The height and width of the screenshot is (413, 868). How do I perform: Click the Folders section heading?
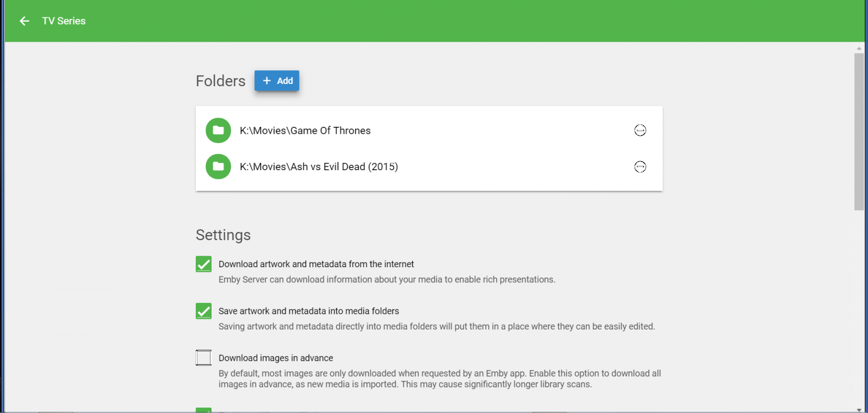[220, 81]
